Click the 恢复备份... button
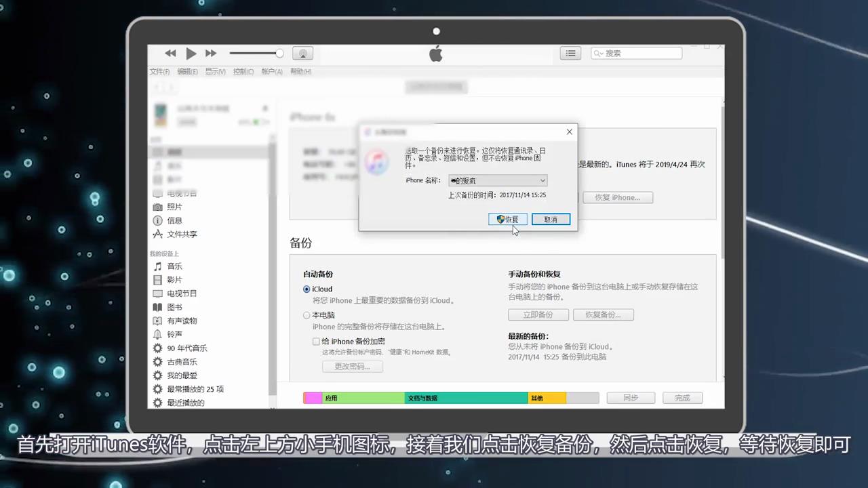Image resolution: width=868 pixels, height=488 pixels. [603, 314]
